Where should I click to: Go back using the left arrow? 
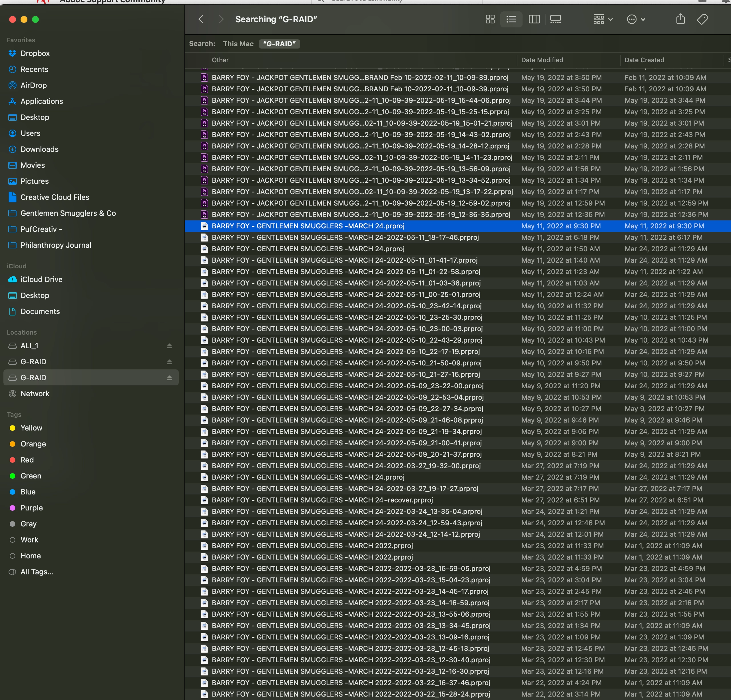coord(201,19)
